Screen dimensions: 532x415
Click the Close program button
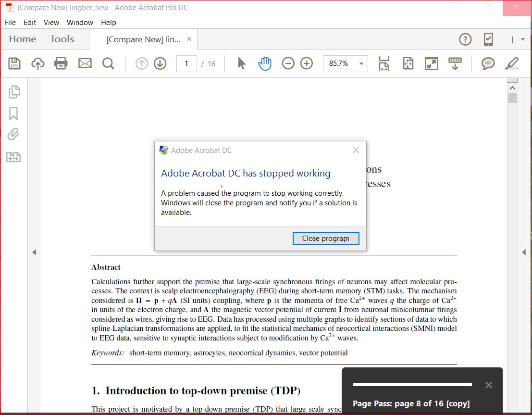[326, 239]
